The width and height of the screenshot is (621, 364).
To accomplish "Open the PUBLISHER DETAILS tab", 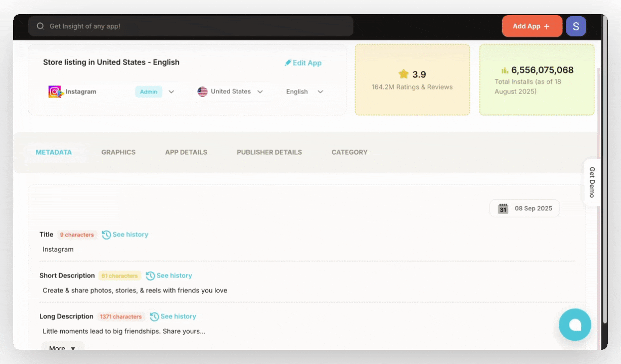I will (269, 152).
